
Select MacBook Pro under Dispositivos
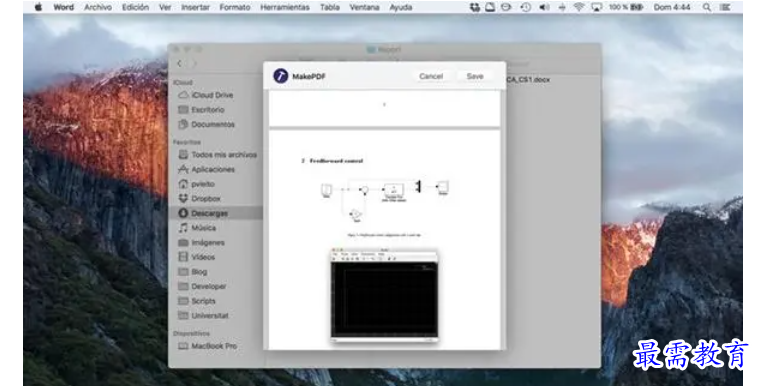208,346
